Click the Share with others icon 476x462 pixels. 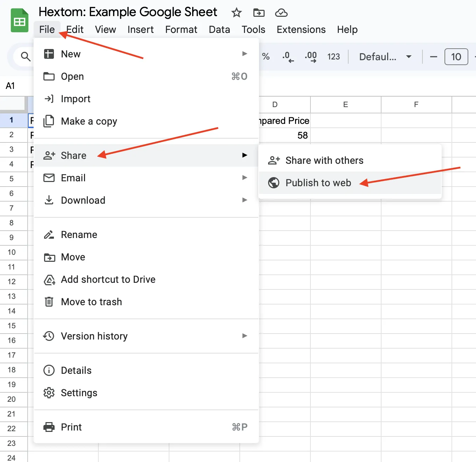tap(274, 160)
